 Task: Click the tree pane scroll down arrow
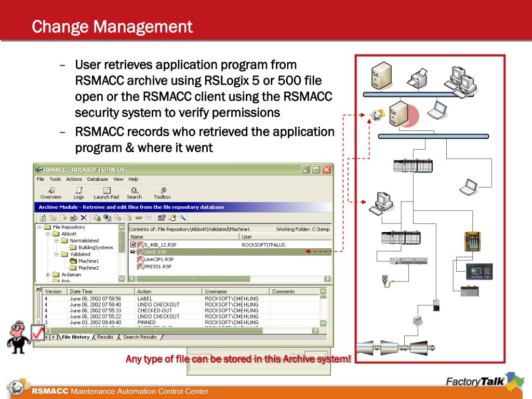122,279
